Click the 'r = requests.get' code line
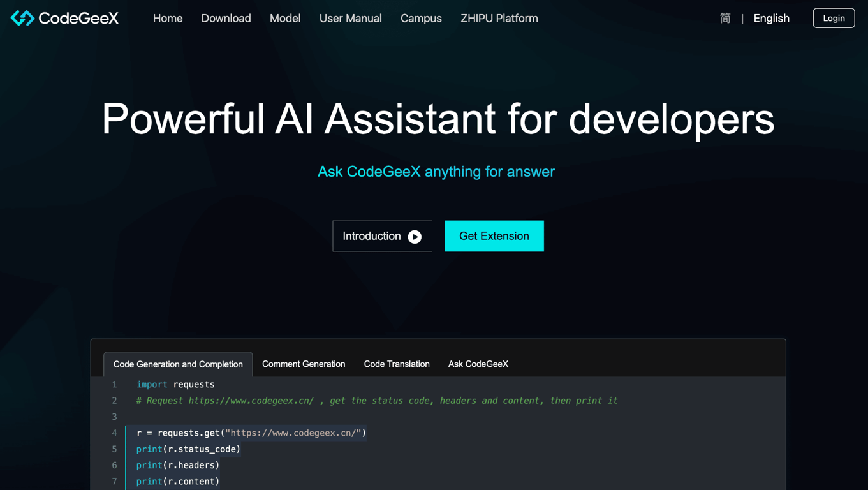 coord(251,433)
